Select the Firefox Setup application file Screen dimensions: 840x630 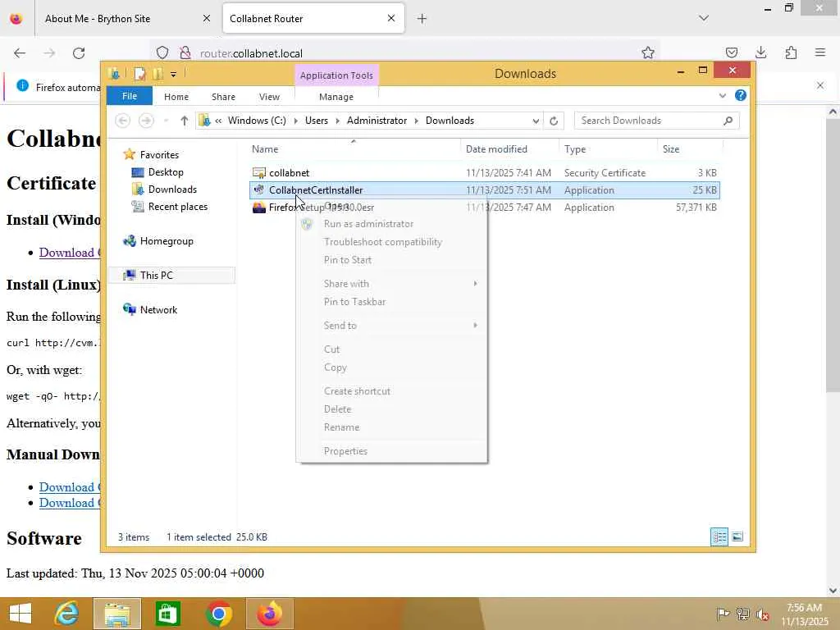coord(485,208)
